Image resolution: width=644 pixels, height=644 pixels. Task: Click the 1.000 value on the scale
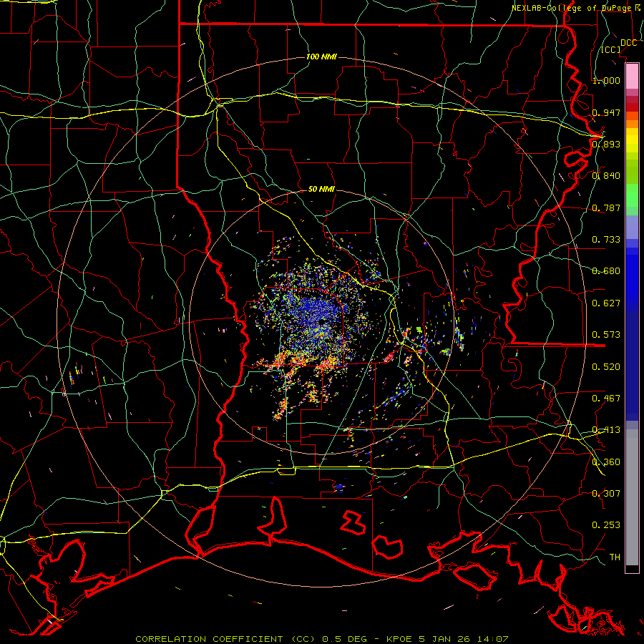pyautogui.click(x=606, y=80)
